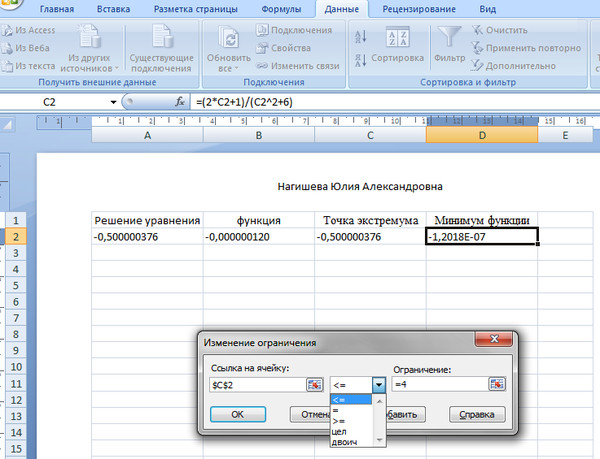Select column E header

[x=565, y=135]
